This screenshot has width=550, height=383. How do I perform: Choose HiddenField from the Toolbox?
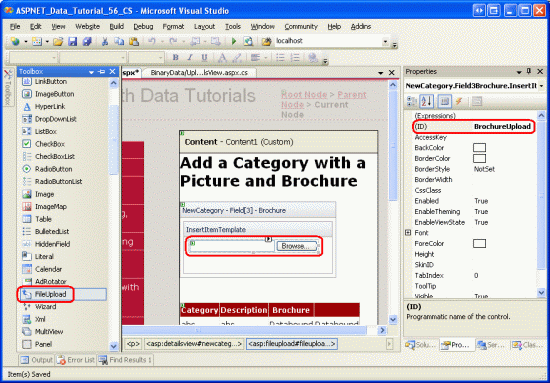(52, 244)
